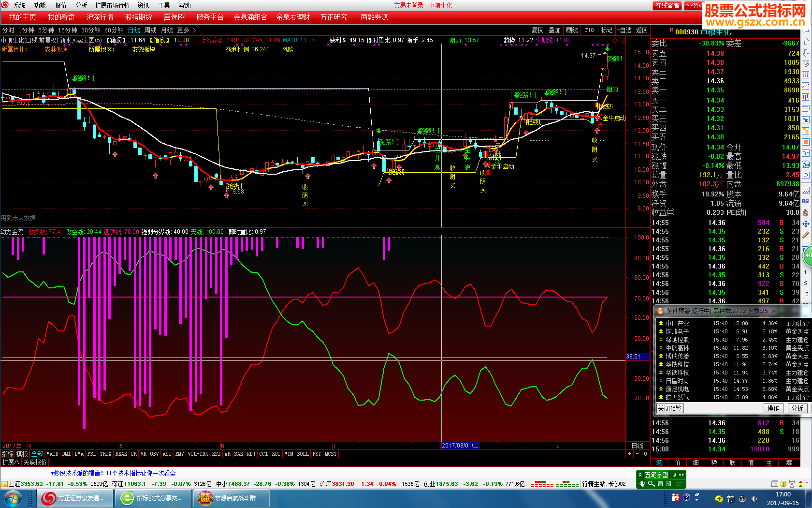Open the 模板 selector
The width and height of the screenshot is (812, 508).
pos(22,454)
